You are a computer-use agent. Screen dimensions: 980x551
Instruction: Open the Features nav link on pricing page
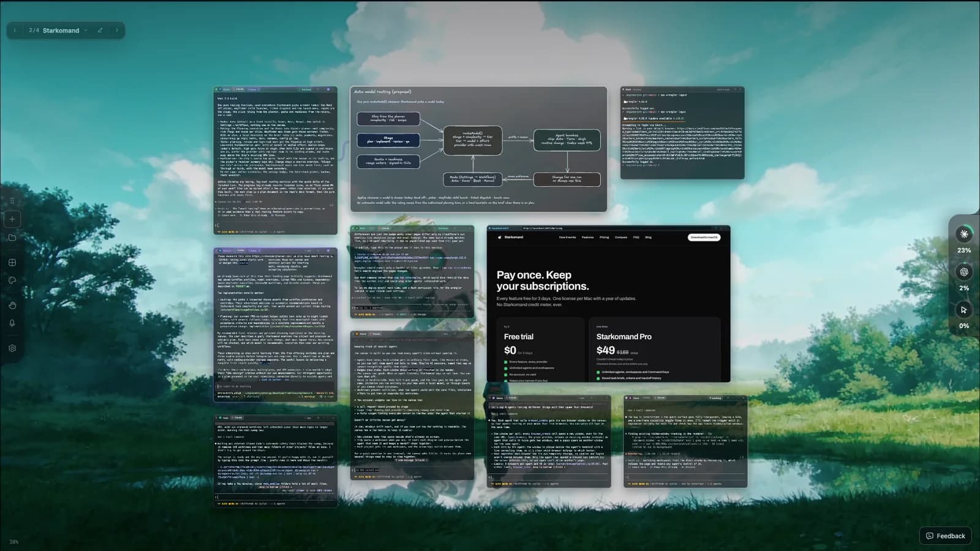tap(587, 237)
